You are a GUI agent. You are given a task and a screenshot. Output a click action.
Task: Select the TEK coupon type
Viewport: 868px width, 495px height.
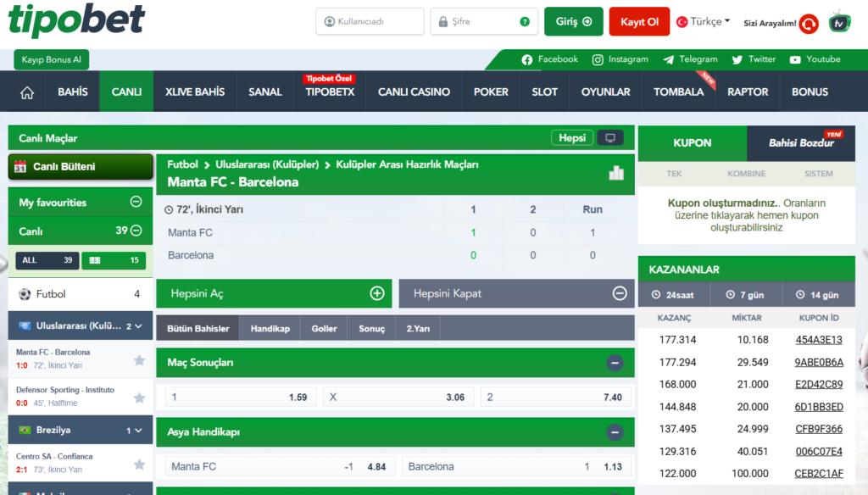click(674, 174)
